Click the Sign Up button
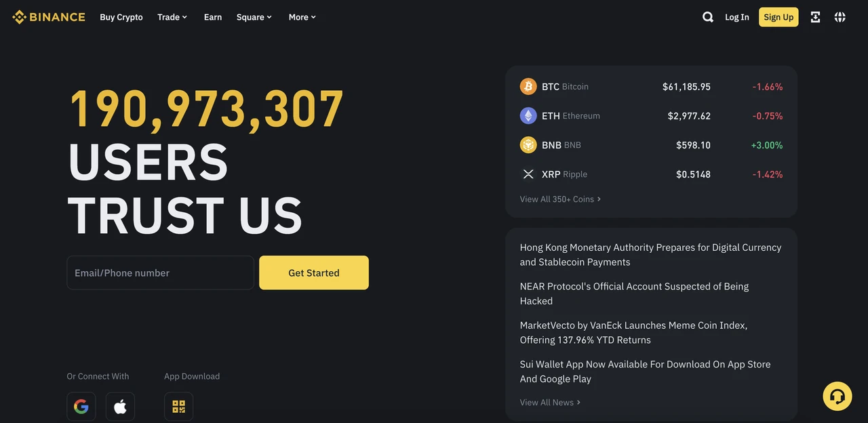 [x=778, y=17]
